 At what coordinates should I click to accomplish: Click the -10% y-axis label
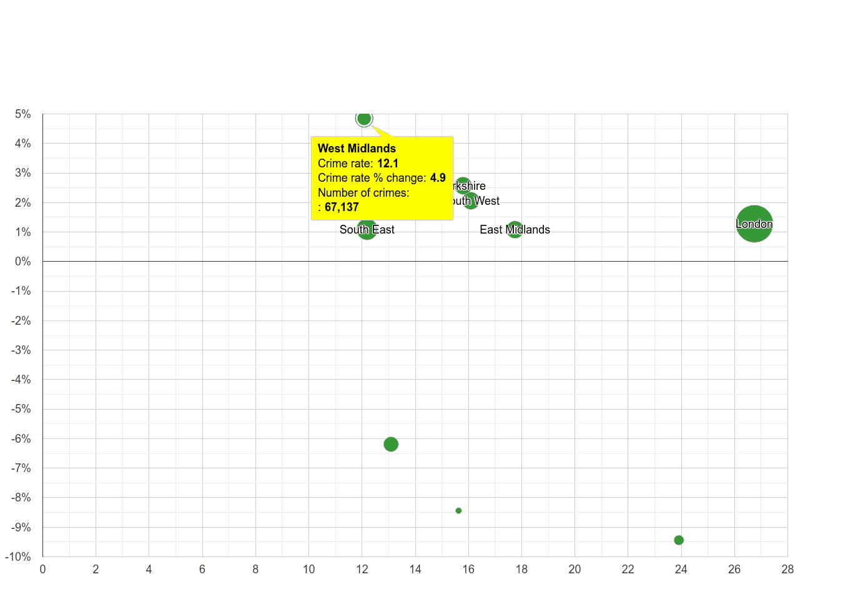[18, 557]
